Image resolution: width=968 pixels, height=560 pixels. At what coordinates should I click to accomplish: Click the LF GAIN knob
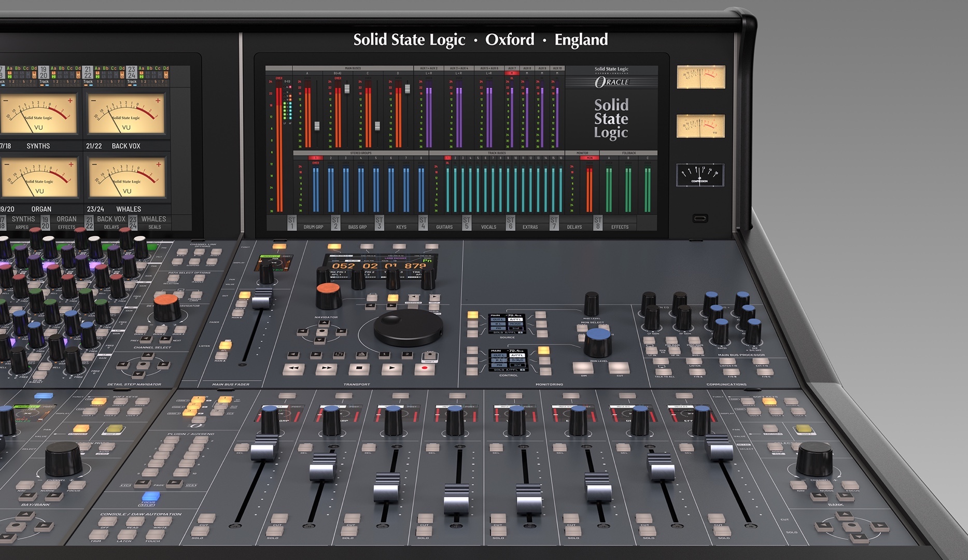coord(652,317)
